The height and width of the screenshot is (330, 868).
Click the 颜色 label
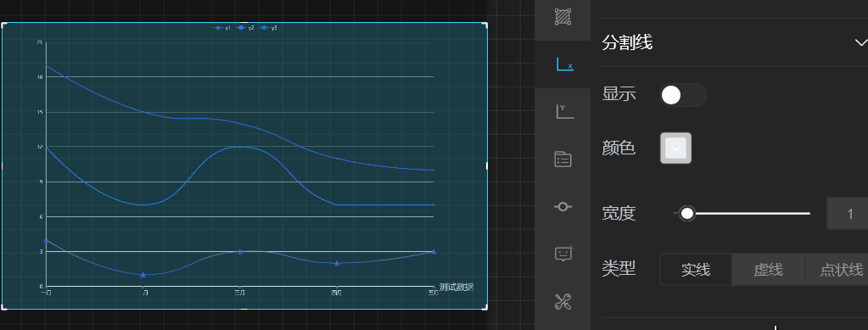point(619,148)
